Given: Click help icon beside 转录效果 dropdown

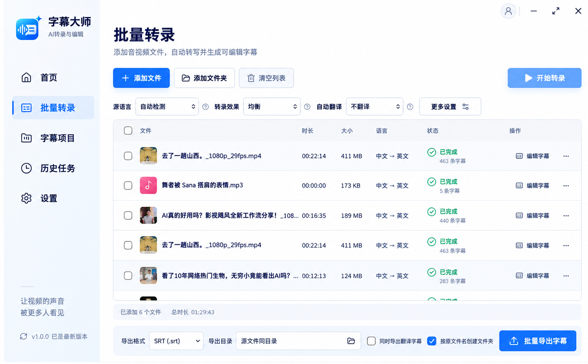Looking at the screenshot, I should coord(307,107).
